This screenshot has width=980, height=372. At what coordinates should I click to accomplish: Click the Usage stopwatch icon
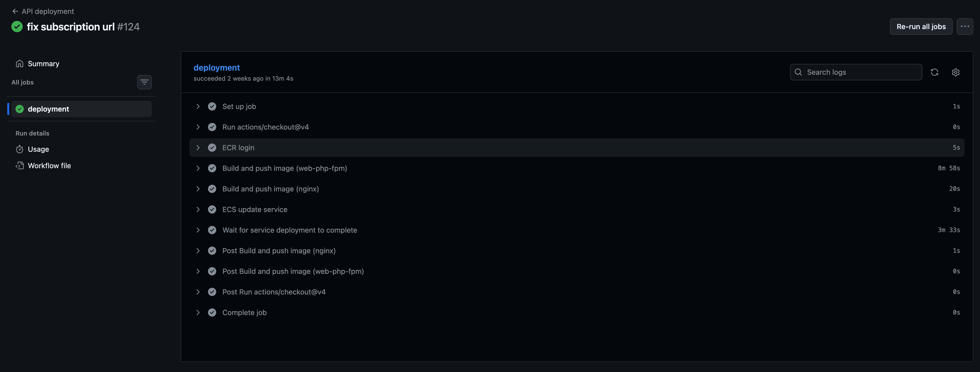(x=19, y=149)
